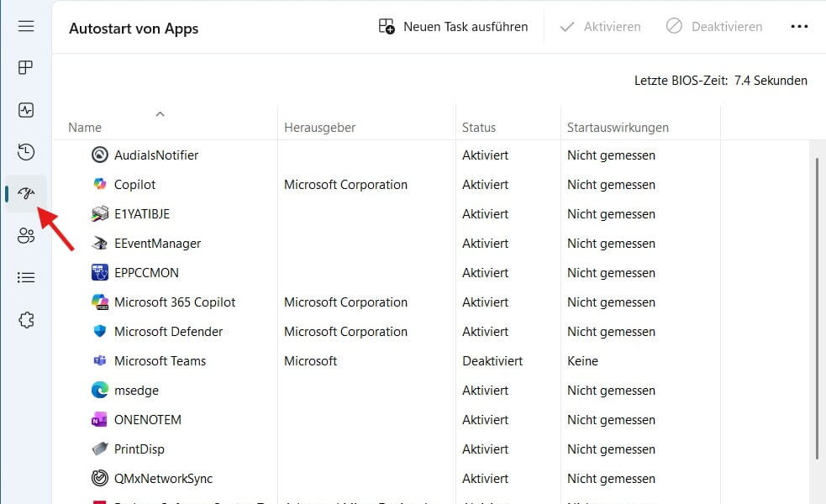The image size is (826, 504).
Task: Click the Copilot app icon
Action: click(99, 184)
